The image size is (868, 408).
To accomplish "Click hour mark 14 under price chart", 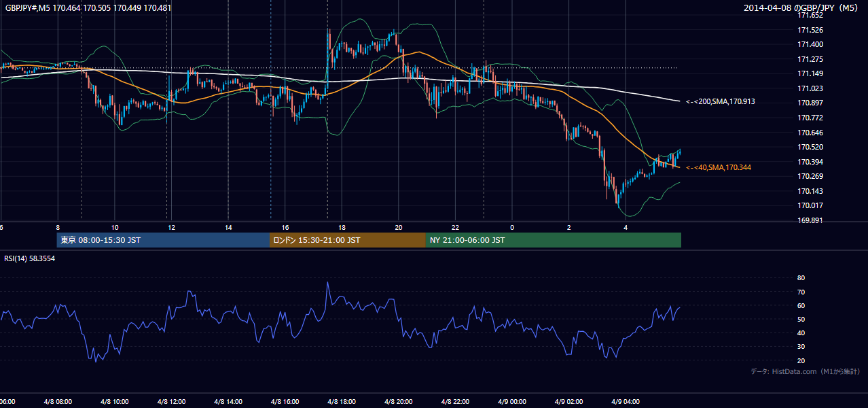I will click(228, 227).
